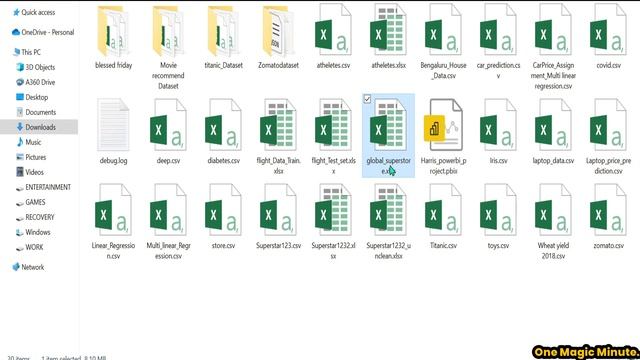The width and height of the screenshot is (640, 360).
Task: Select the diabetes.csv file icon
Action: point(223,124)
